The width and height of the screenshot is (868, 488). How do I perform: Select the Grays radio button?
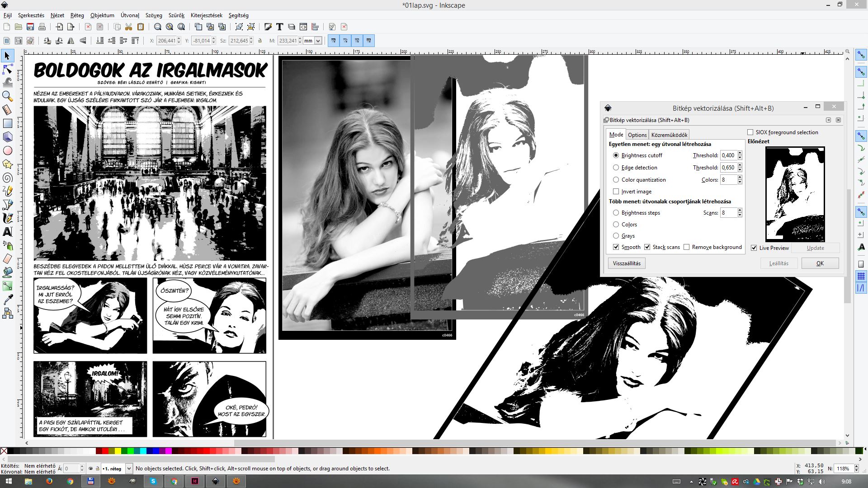[x=616, y=236]
